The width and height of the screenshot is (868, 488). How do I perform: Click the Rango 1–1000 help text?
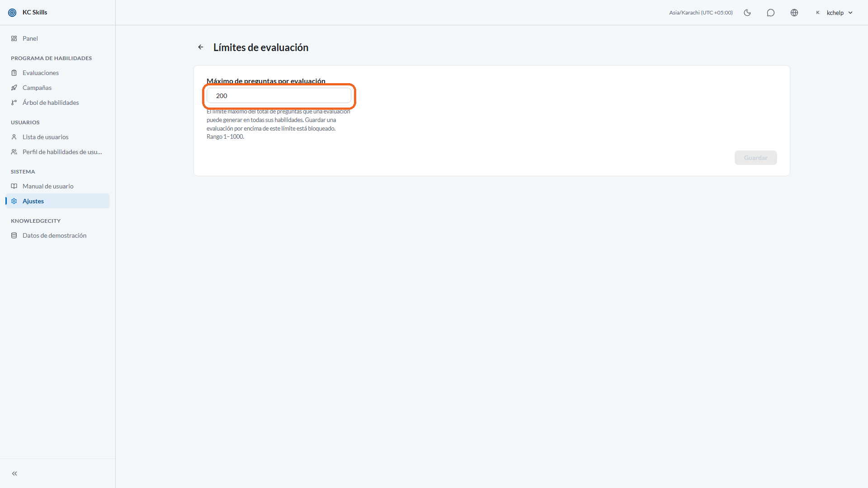(225, 137)
